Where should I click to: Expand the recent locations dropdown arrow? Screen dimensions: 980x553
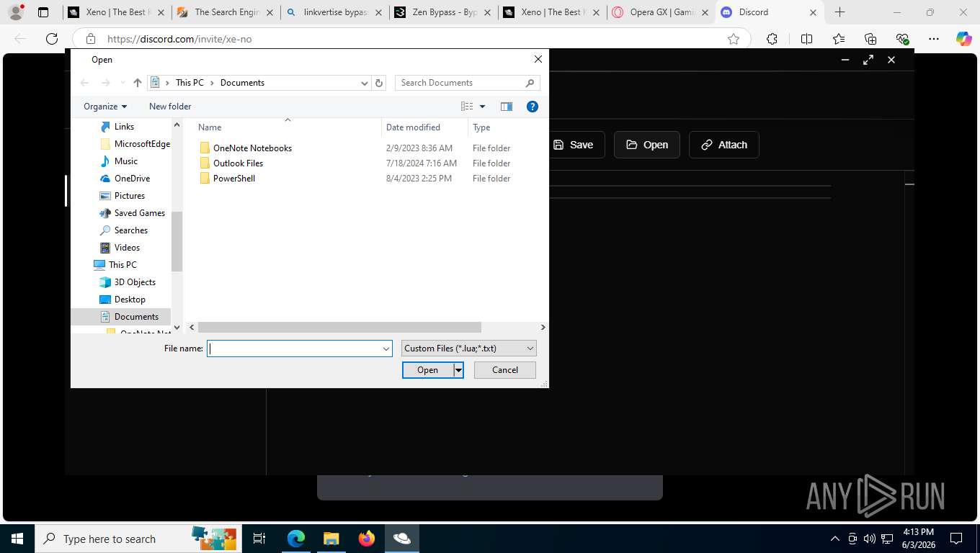coord(122,83)
